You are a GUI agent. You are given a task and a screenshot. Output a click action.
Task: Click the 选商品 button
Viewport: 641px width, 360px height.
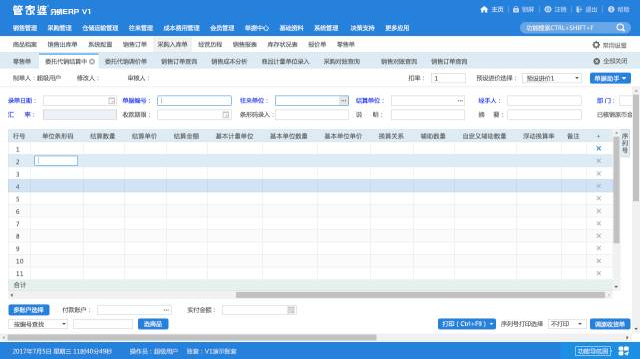(153, 324)
